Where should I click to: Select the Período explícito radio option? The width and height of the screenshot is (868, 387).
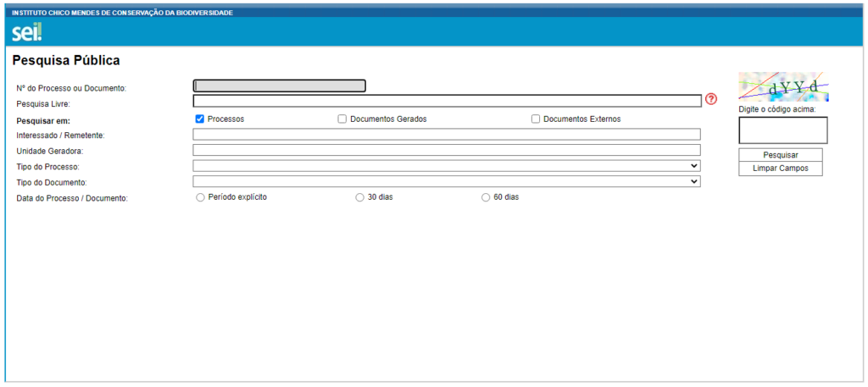200,197
